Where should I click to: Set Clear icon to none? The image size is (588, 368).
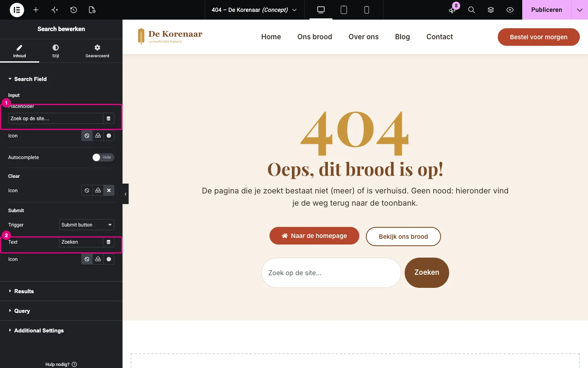[87, 191]
